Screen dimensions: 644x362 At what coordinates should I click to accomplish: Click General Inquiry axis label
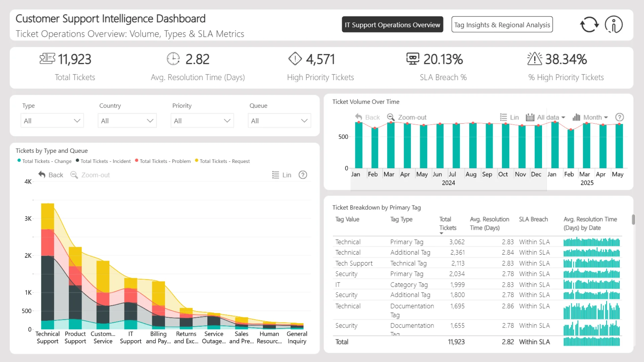[x=297, y=338]
